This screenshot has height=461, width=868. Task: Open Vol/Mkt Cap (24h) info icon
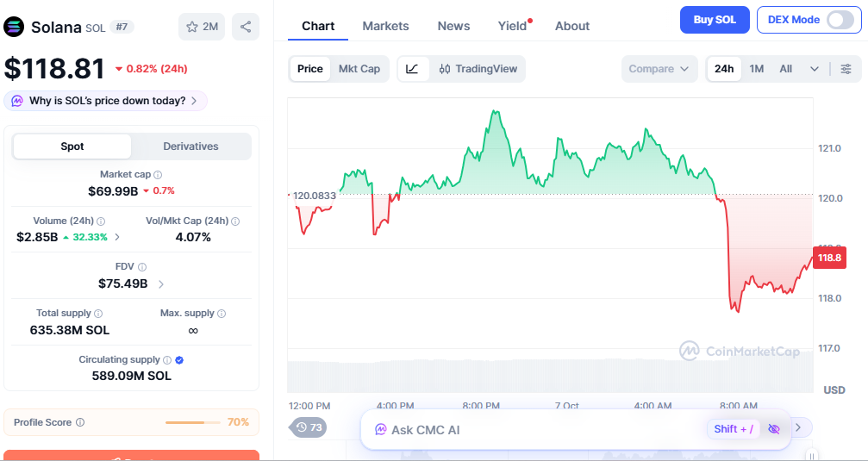(235, 221)
